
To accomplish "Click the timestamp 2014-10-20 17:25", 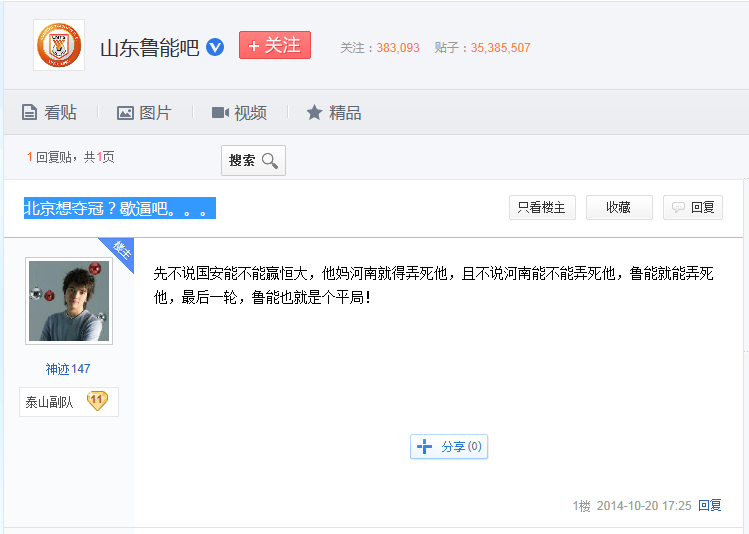I will tap(644, 506).
